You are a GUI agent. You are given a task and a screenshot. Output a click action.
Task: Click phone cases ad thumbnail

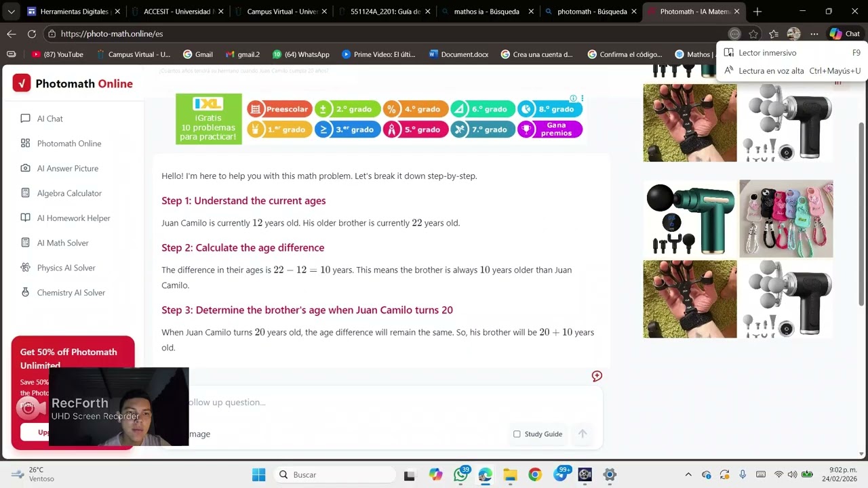(786, 219)
